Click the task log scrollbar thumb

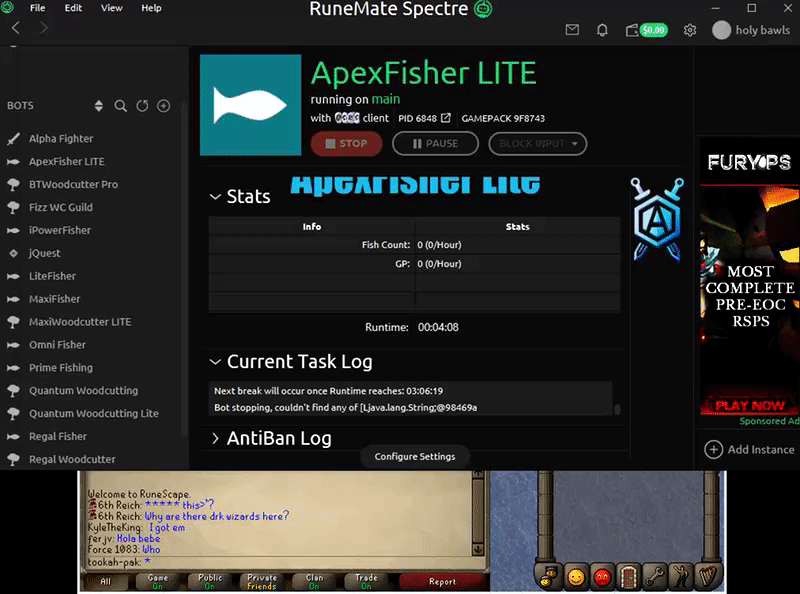(617, 409)
